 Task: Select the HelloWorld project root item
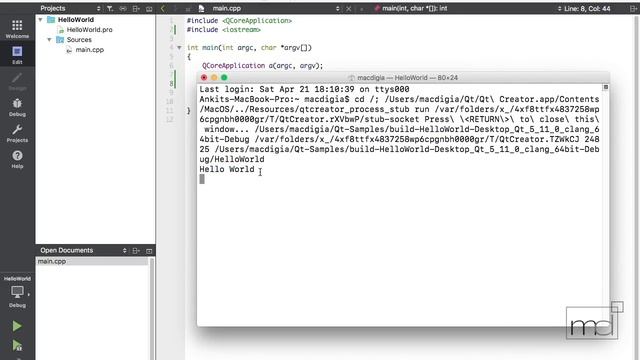(x=76, y=20)
